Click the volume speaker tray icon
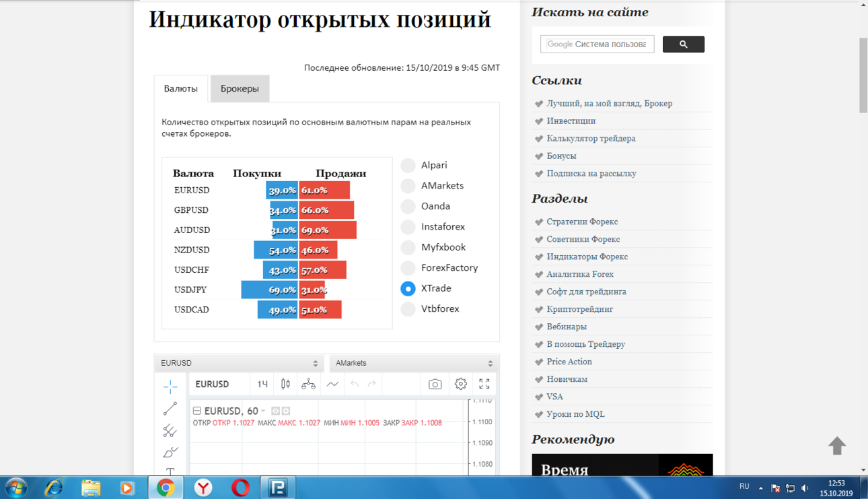The width and height of the screenshot is (868, 499). point(805,488)
